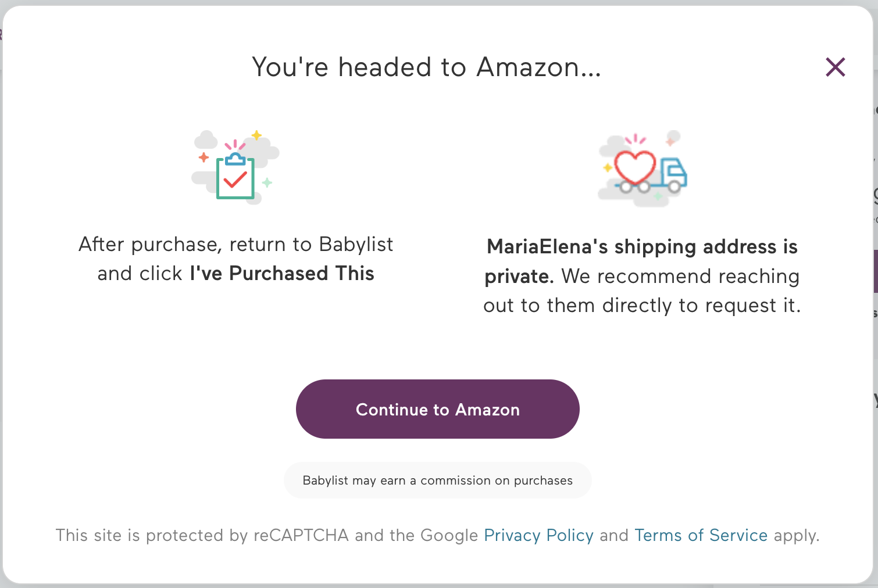Click the bold "I've Purchased This" text

tap(282, 273)
